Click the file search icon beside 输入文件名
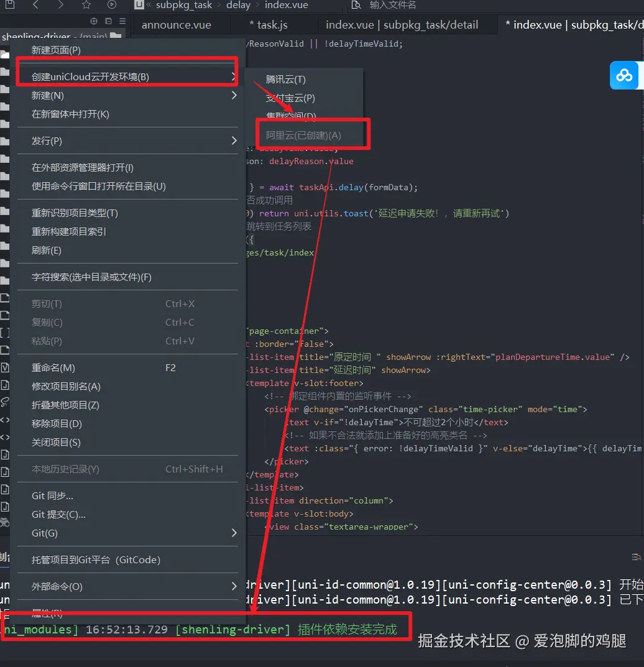Image resolution: width=644 pixels, height=667 pixels. [356, 5]
